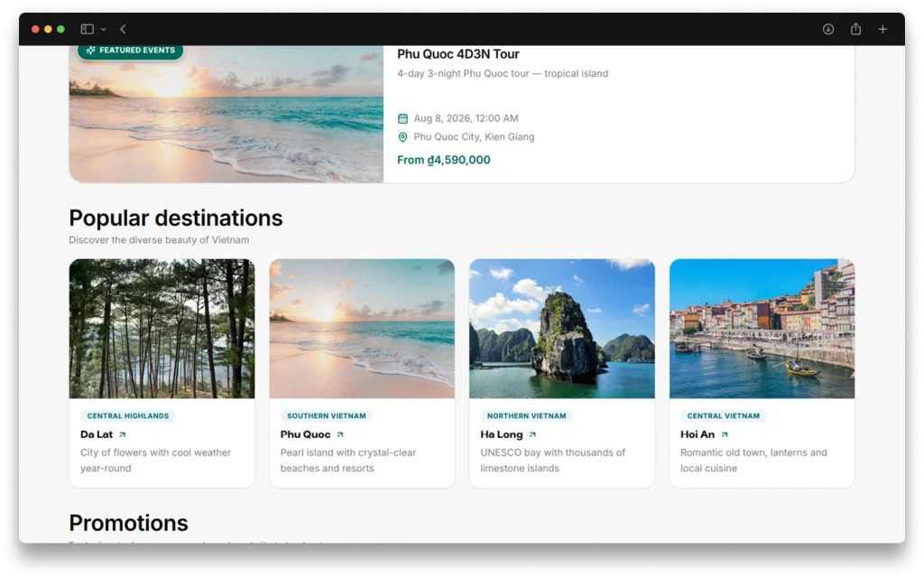Click the featured beach tour image
Screen dimensions: 924x578
pyautogui.click(x=226, y=114)
